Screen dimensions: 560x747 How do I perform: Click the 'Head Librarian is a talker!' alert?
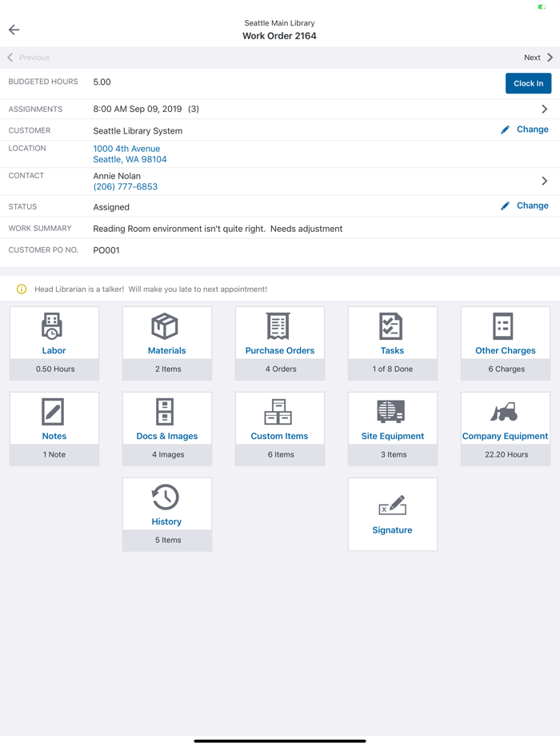click(x=150, y=290)
